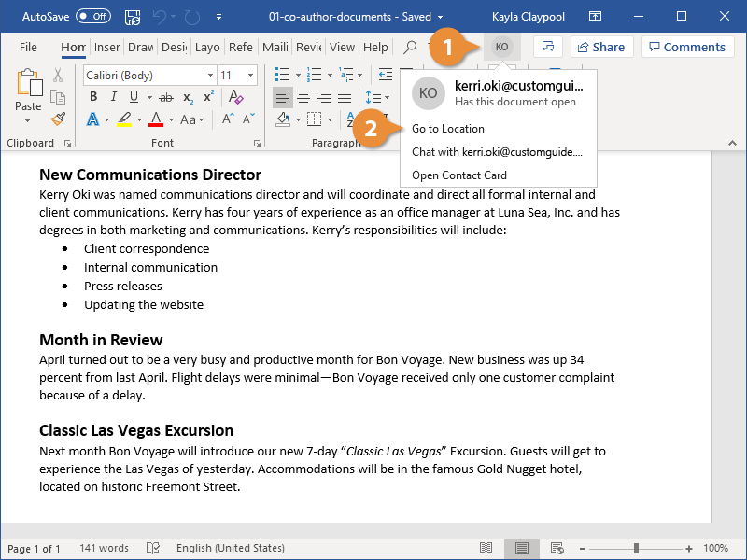Click the Format Painter brush icon
The width and height of the screenshot is (747, 560).
(x=58, y=119)
